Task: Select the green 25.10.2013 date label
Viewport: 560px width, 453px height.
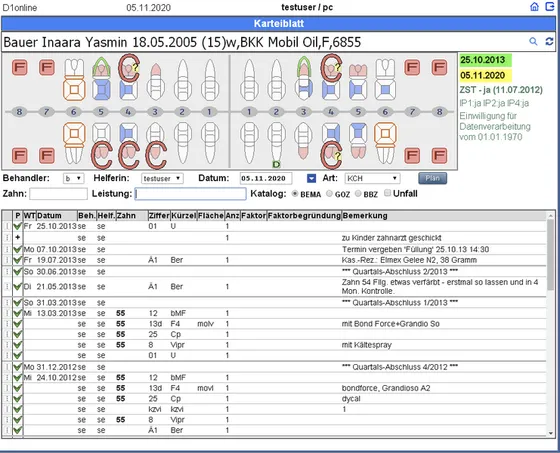Action: coord(485,60)
